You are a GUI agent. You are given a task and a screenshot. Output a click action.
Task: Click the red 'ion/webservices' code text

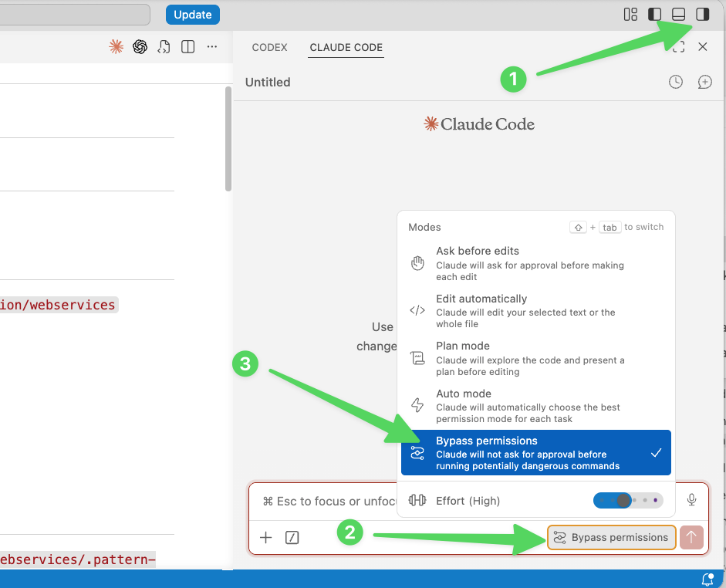(x=58, y=305)
